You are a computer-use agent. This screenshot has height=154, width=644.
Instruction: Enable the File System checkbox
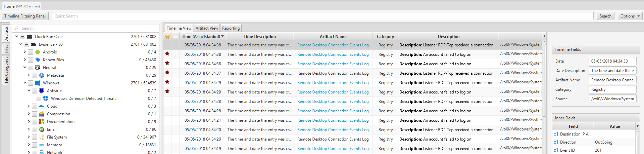tap(35, 137)
